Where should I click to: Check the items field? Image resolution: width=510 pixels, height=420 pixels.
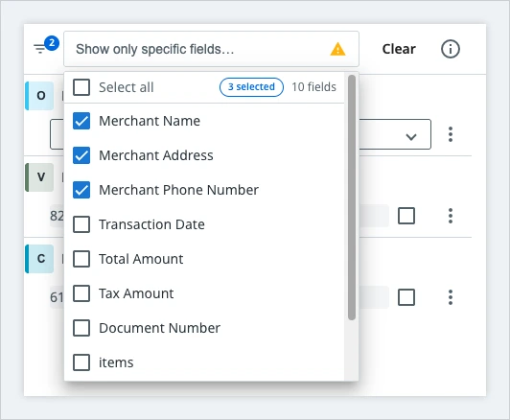pyautogui.click(x=81, y=362)
